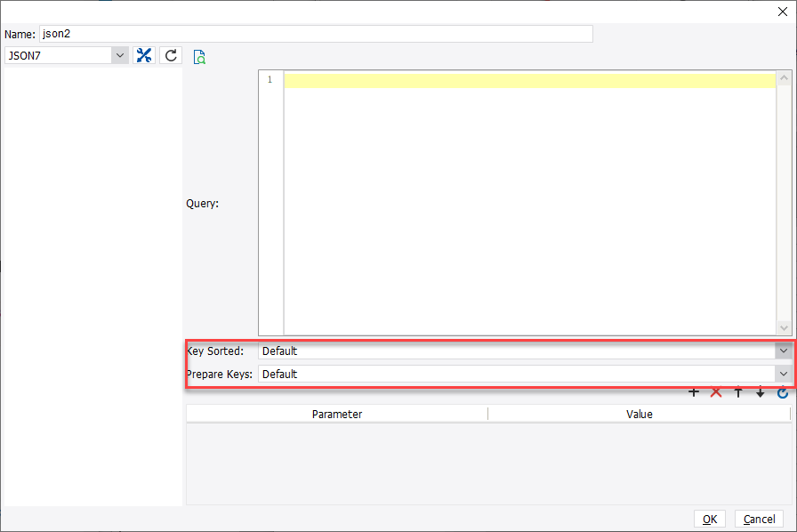Click the Query editor scrollbar down arrow
This screenshot has height=532, width=797.
tap(784, 328)
